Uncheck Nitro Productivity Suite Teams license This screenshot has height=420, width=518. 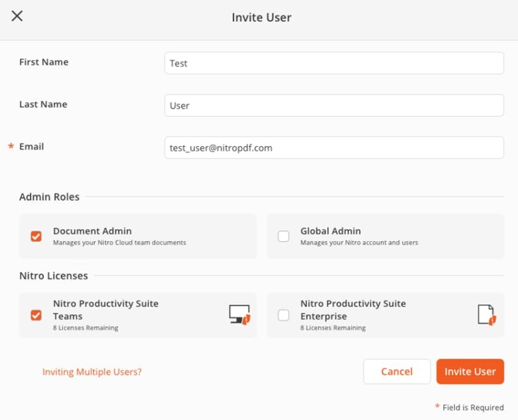36,315
